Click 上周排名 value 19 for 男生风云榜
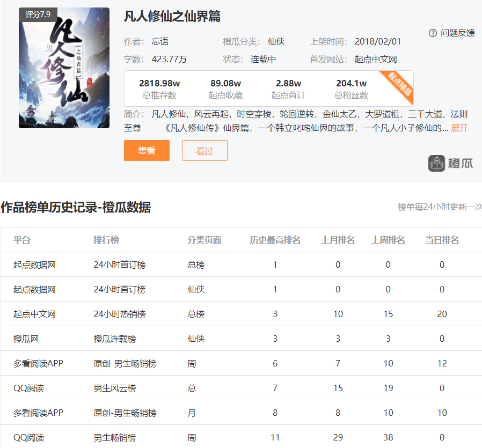The image size is (482, 448). click(x=388, y=388)
